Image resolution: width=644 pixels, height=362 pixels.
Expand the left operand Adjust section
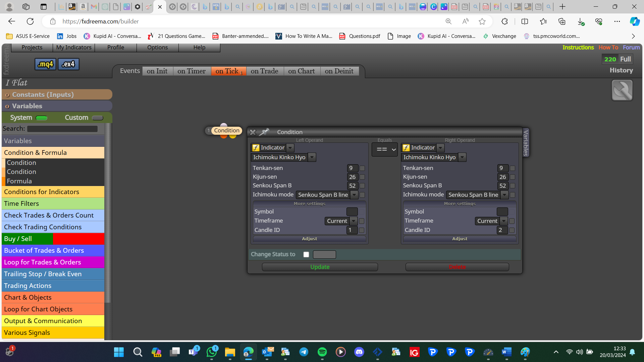309,239
